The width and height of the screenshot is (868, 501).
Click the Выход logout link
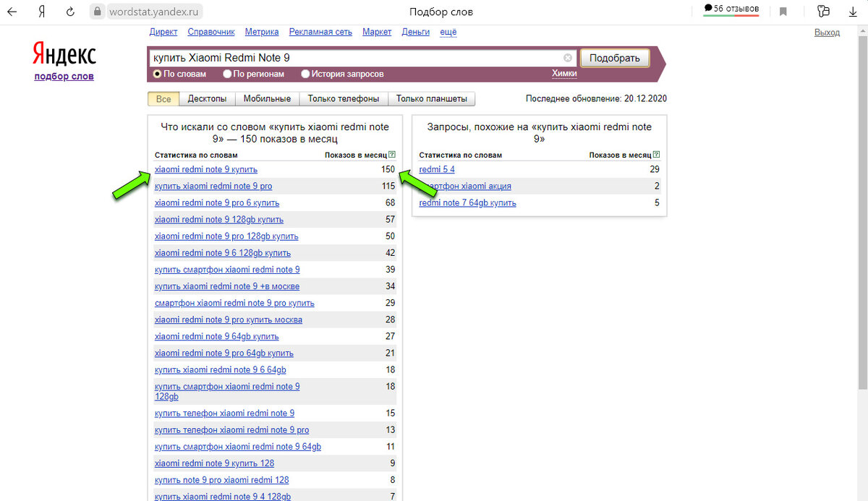827,33
